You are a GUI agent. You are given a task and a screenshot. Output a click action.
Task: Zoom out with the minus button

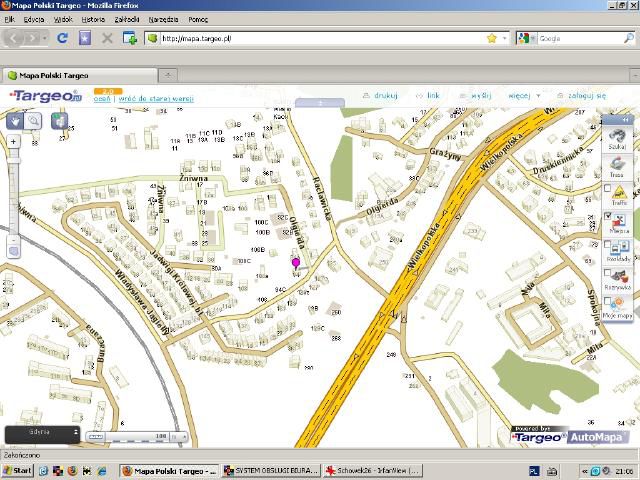[x=13, y=240]
